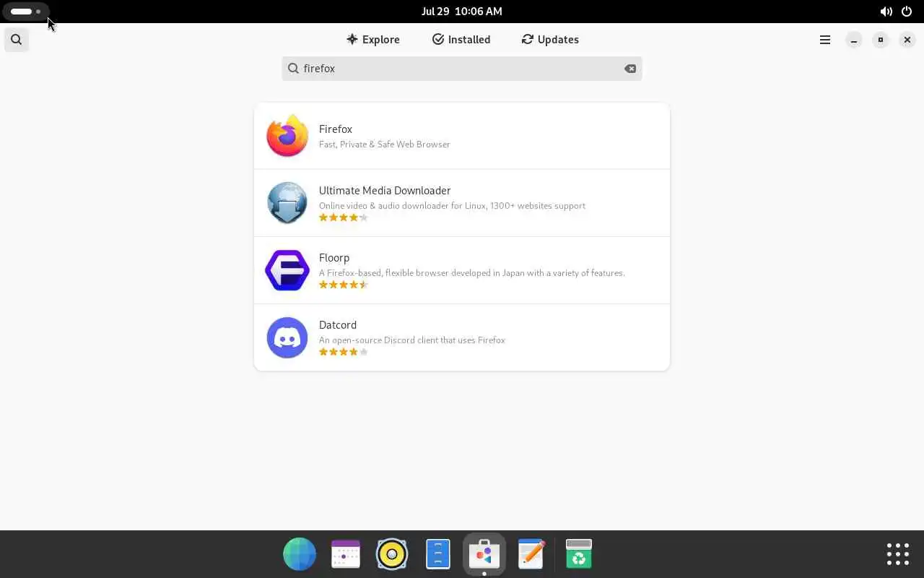924x578 pixels.
Task: Open the Files app in the dock
Action: click(438, 554)
